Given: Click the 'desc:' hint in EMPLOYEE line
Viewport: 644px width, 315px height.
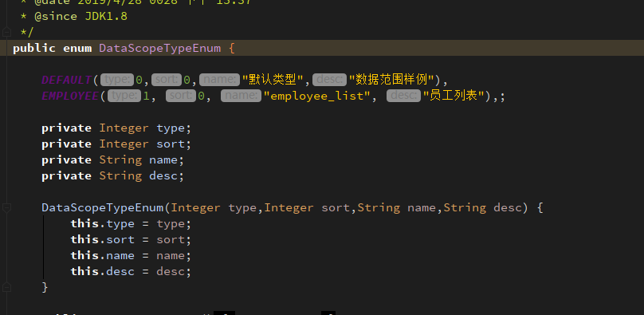Looking at the screenshot, I should (x=404, y=96).
